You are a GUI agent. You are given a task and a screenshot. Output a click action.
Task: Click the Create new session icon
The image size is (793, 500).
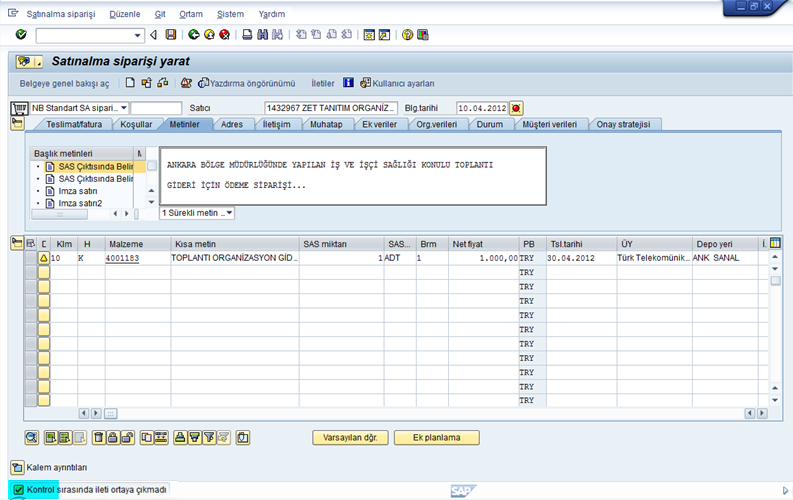tap(369, 34)
